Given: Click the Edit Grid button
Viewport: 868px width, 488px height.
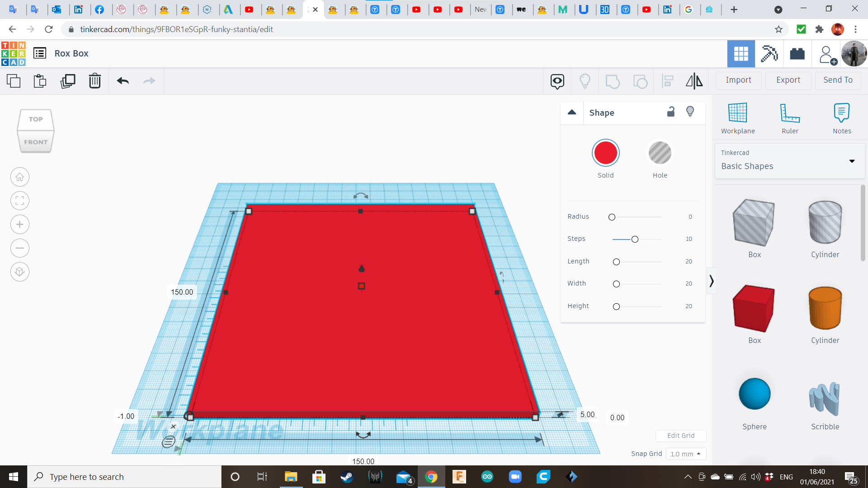Looking at the screenshot, I should point(680,436).
